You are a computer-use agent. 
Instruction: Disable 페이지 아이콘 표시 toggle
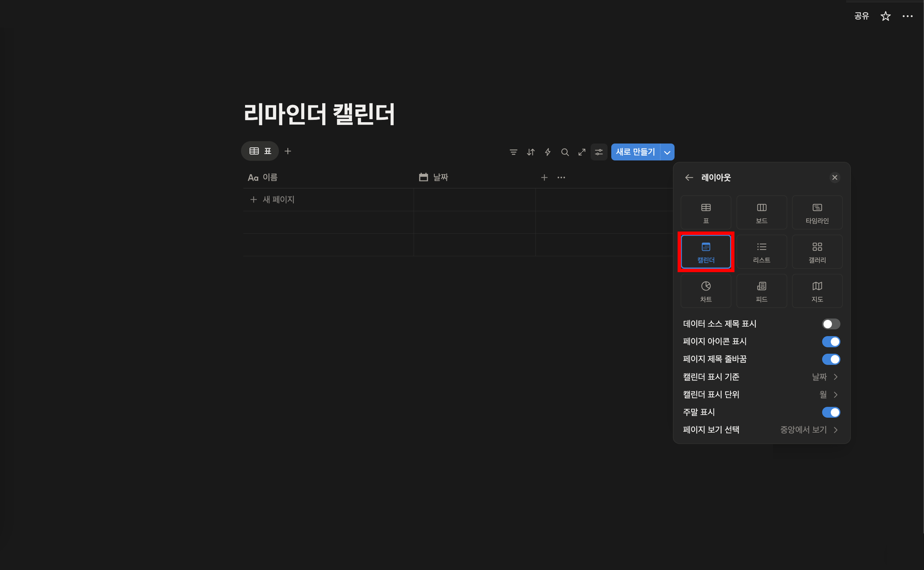[831, 342]
